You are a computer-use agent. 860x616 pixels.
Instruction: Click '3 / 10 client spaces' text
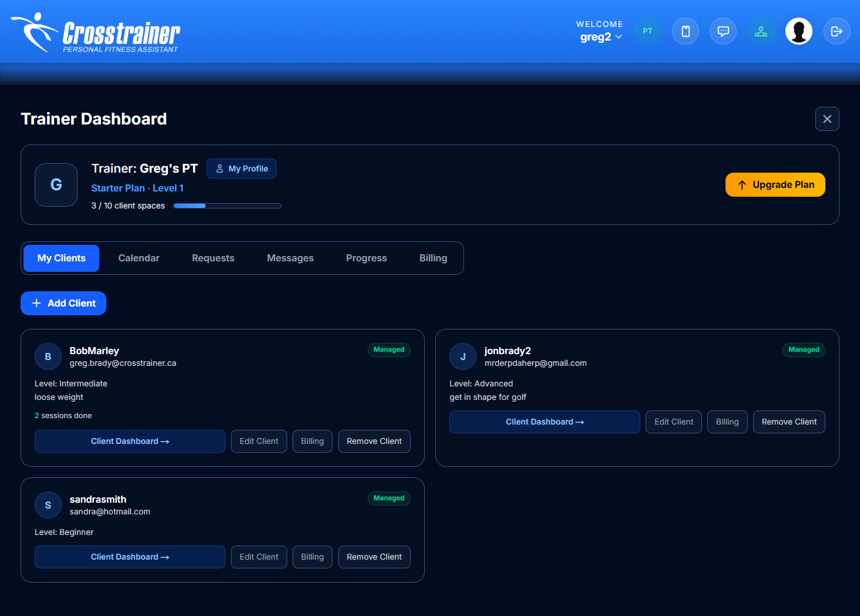click(x=128, y=206)
